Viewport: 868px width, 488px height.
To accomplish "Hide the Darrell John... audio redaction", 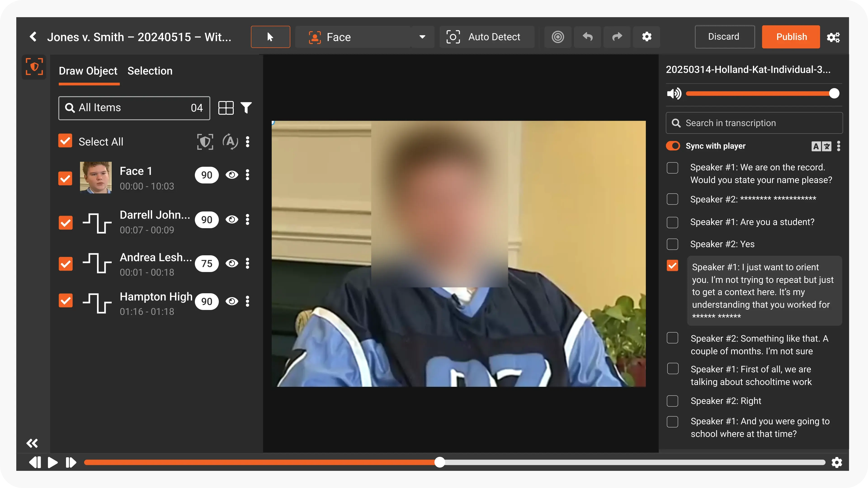I will click(x=232, y=220).
